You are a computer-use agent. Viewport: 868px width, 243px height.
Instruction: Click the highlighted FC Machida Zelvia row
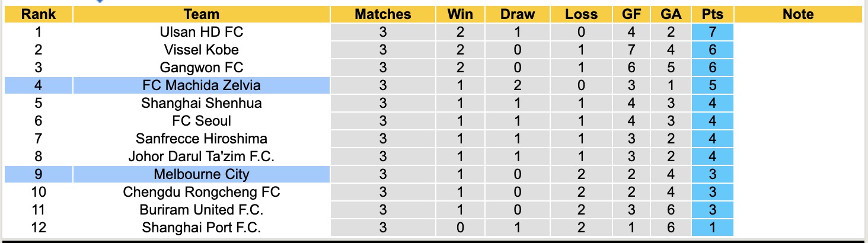tap(202, 85)
